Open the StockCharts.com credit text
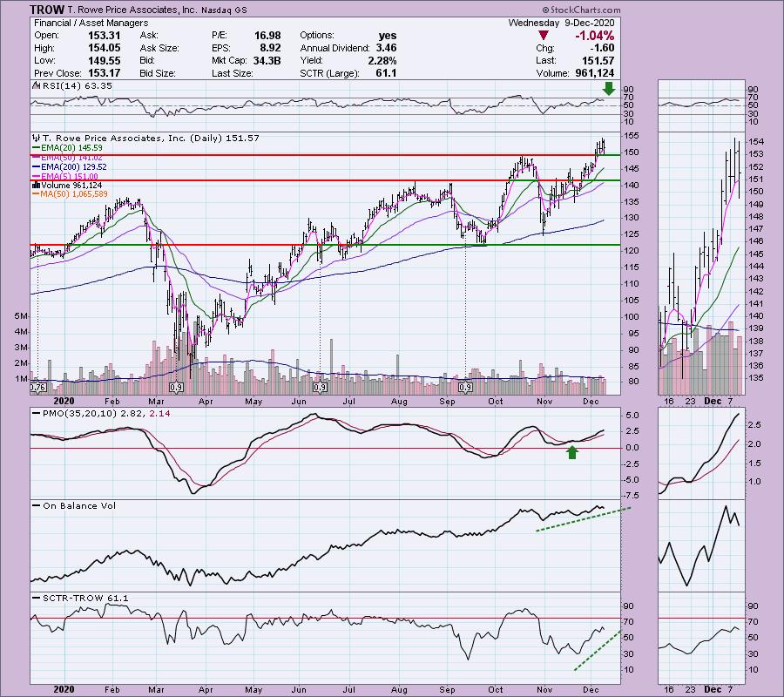The width and height of the screenshot is (784, 697). 582,10
